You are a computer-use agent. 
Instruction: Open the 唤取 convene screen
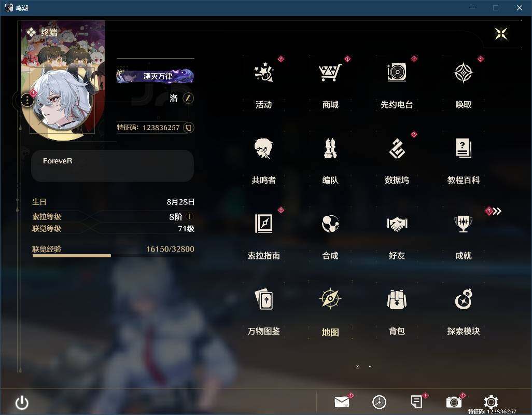[463, 83]
